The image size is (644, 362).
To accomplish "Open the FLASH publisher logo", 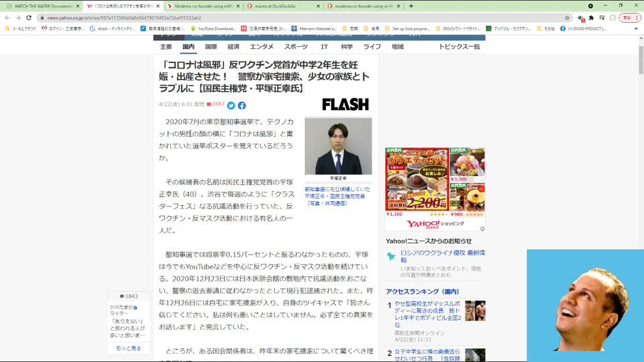I will click(x=345, y=105).
